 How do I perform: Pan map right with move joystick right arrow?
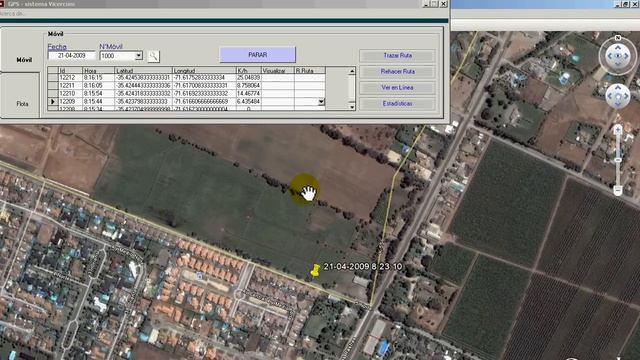coord(626,96)
